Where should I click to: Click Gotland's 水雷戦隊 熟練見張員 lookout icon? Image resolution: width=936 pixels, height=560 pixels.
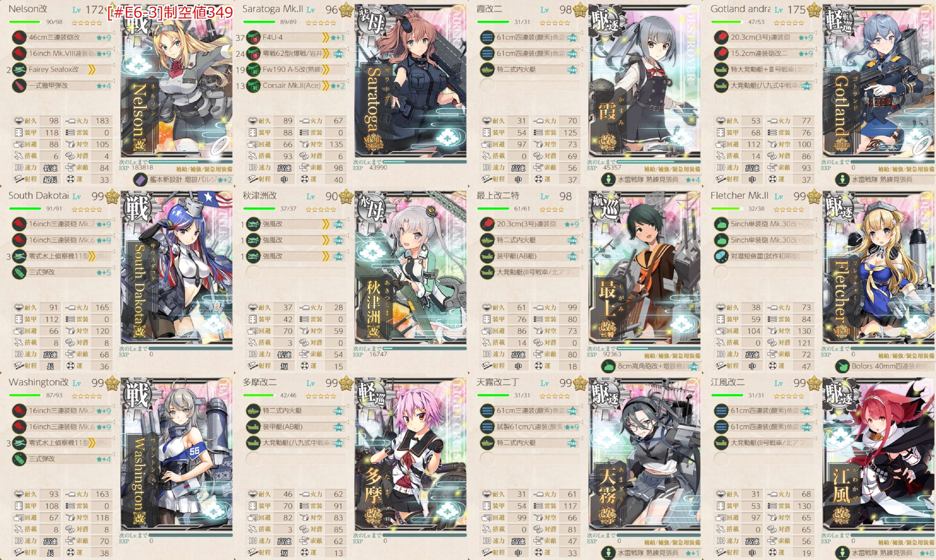click(842, 179)
